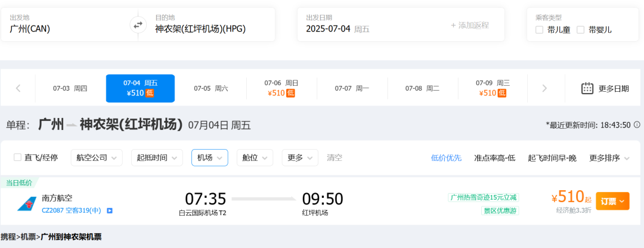The image size is (644, 248).
Task: Click flight number CZ2087 空客319(中)
Action: (72, 210)
